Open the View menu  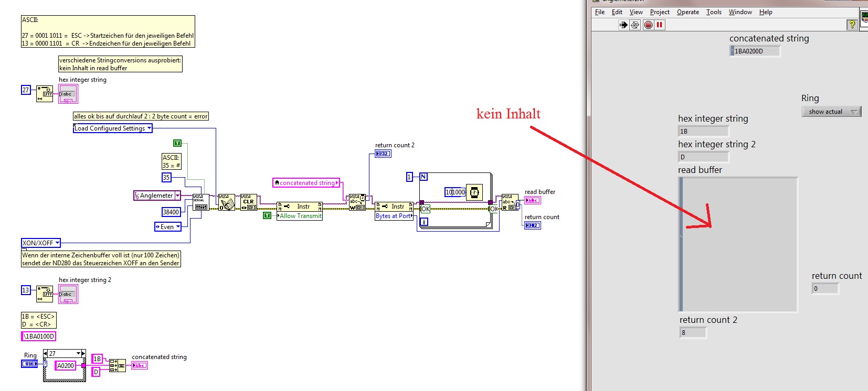coord(636,12)
